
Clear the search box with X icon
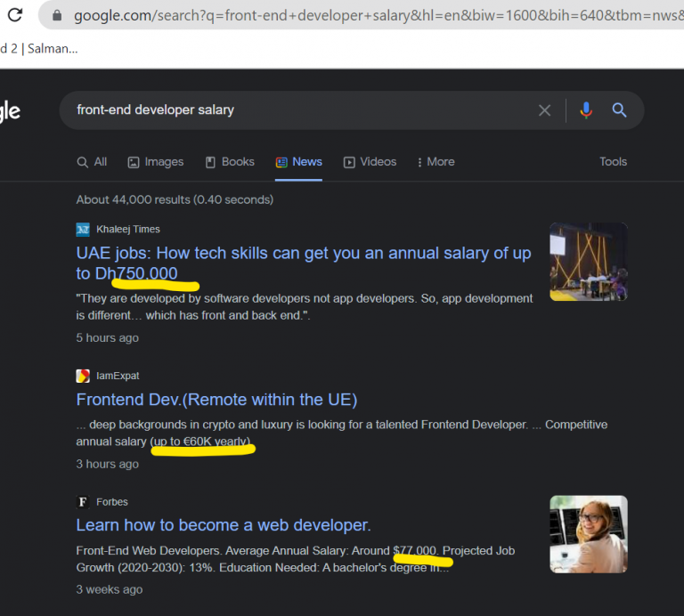(x=544, y=110)
